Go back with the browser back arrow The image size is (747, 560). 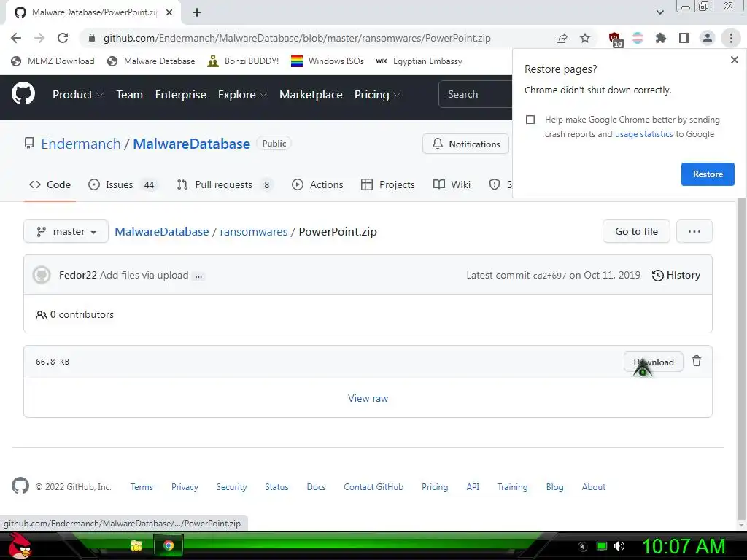(x=16, y=38)
